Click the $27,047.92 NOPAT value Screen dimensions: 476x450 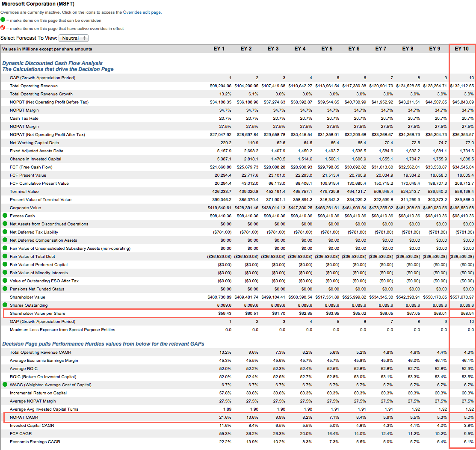(x=220, y=134)
